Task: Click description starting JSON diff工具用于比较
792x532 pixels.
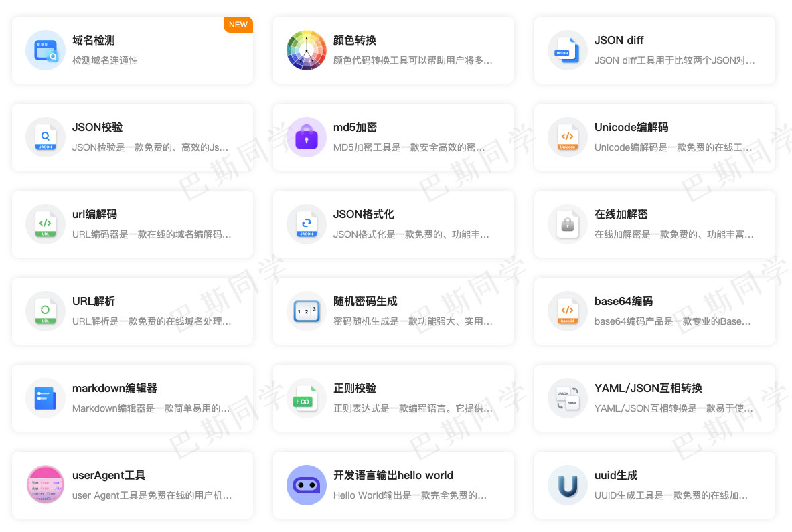Action: point(674,61)
